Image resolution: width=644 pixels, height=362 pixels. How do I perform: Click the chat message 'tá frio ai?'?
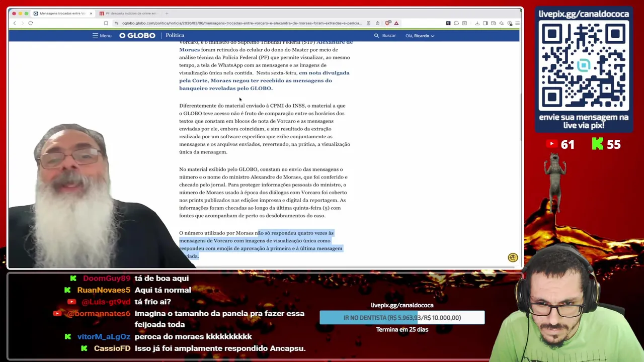click(x=153, y=302)
